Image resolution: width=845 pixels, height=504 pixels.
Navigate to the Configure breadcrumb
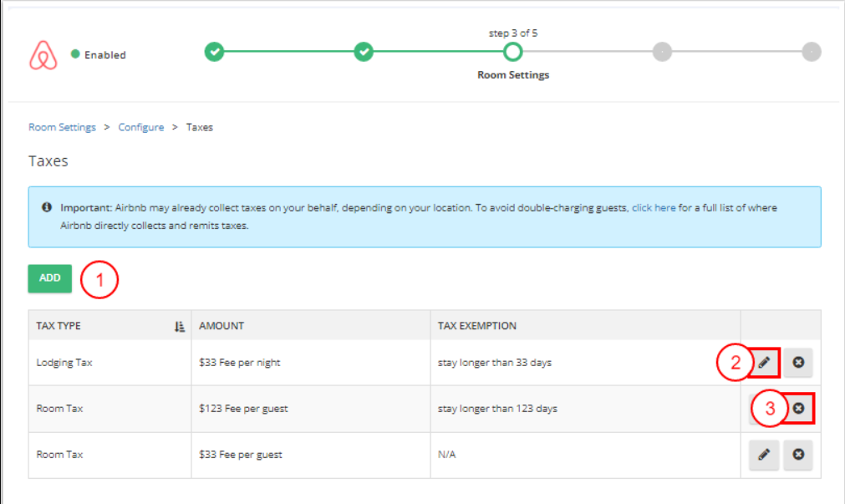(140, 128)
